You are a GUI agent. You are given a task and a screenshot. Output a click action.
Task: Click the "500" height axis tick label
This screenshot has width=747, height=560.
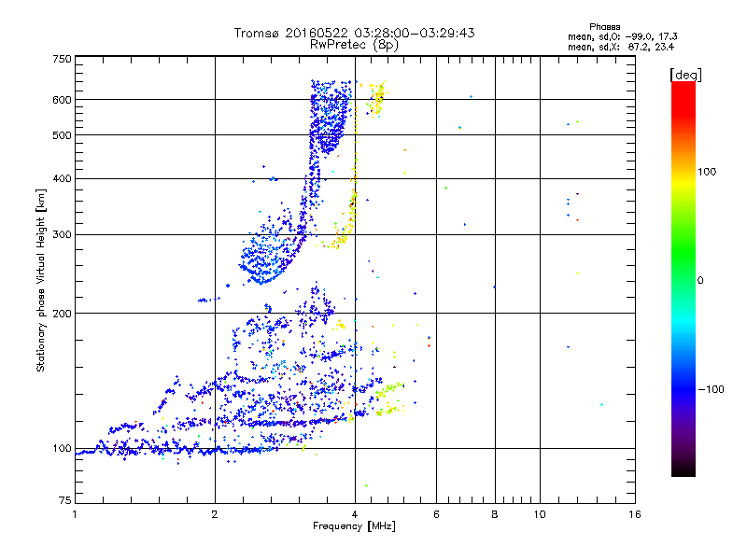pos(62,135)
